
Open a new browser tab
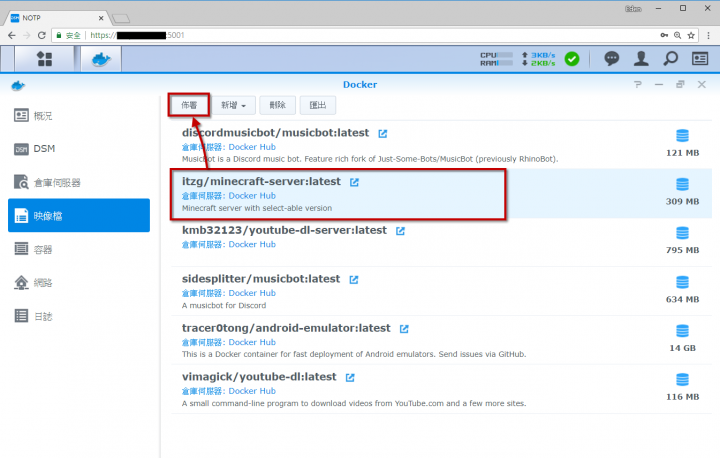coord(121,18)
